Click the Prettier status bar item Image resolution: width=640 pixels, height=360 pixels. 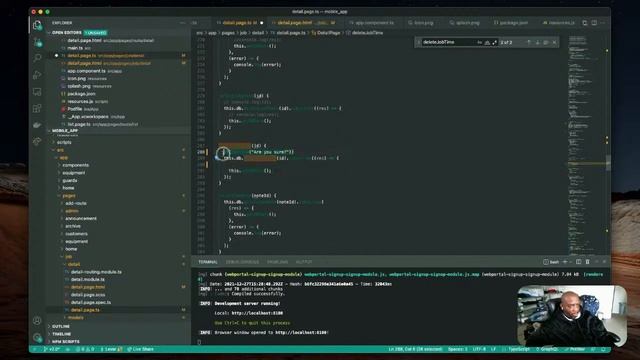click(x=575, y=349)
